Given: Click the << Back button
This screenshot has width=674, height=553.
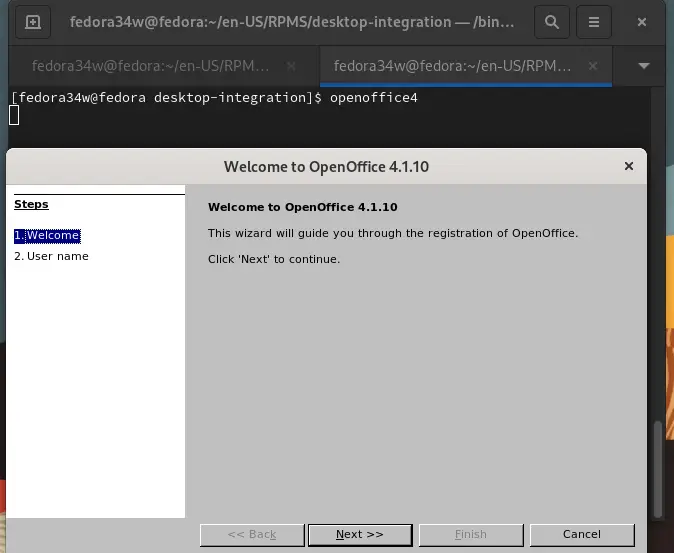Looking at the screenshot, I should [x=252, y=535].
